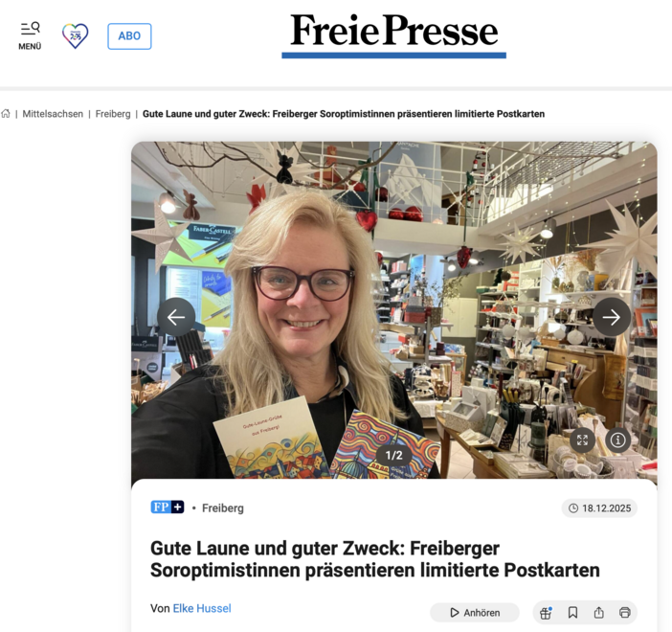Image resolution: width=672 pixels, height=632 pixels.
Task: Open author Elke Hussel's page
Action: 202,608
